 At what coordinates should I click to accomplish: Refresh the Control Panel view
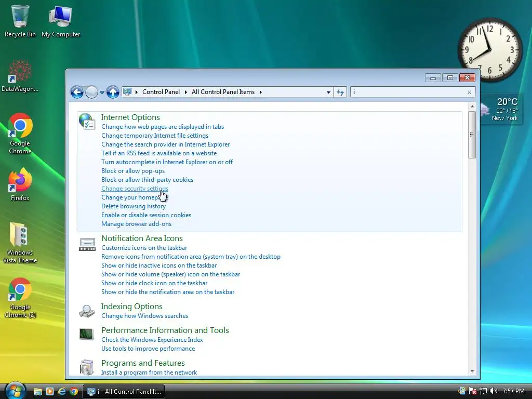point(340,92)
